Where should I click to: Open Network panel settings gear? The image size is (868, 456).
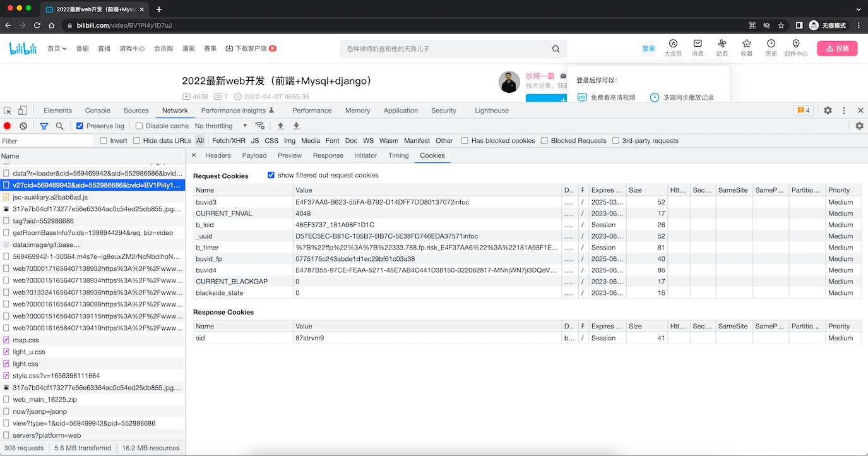pyautogui.click(x=859, y=126)
